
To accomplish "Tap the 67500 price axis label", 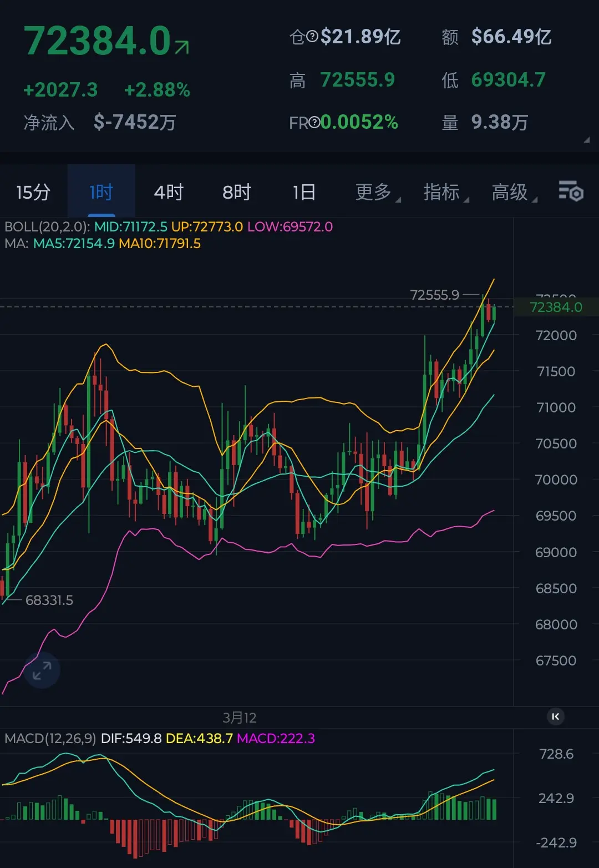I will 556,660.
